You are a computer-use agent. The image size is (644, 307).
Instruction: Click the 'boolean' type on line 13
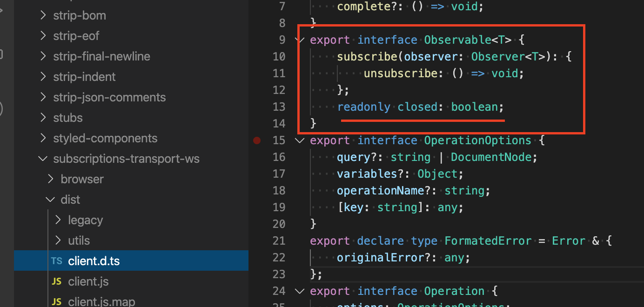(475, 107)
